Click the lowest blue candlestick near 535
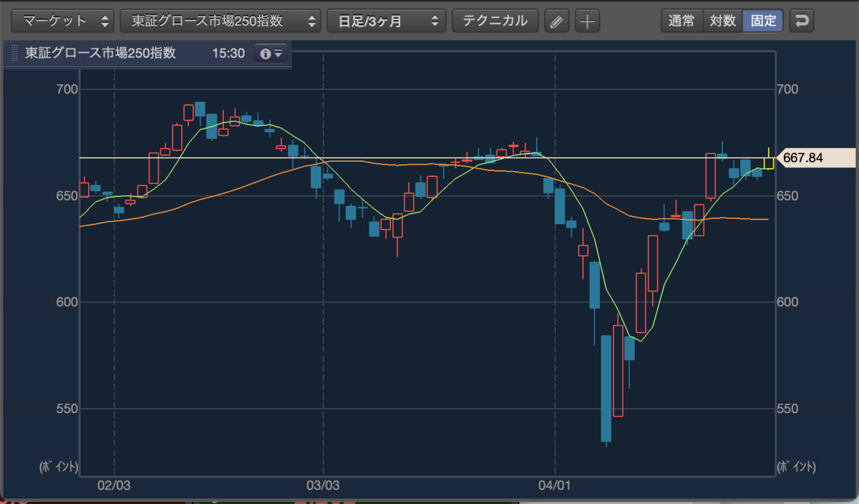 606,389
